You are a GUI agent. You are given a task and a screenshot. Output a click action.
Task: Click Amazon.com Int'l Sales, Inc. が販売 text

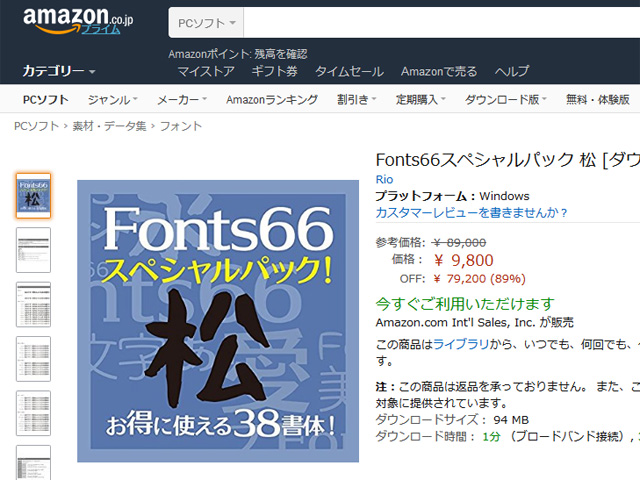(475, 322)
